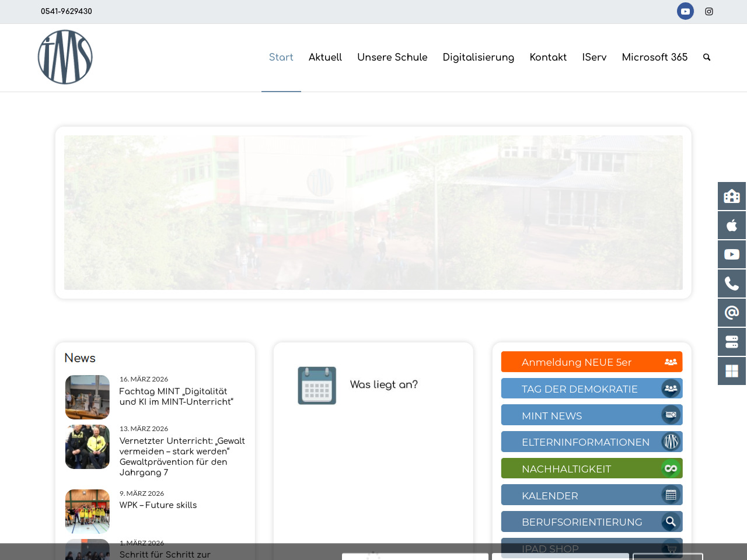This screenshot has height=560, width=747.
Task: Click the Apple logo sidebar icon
Action: (732, 225)
